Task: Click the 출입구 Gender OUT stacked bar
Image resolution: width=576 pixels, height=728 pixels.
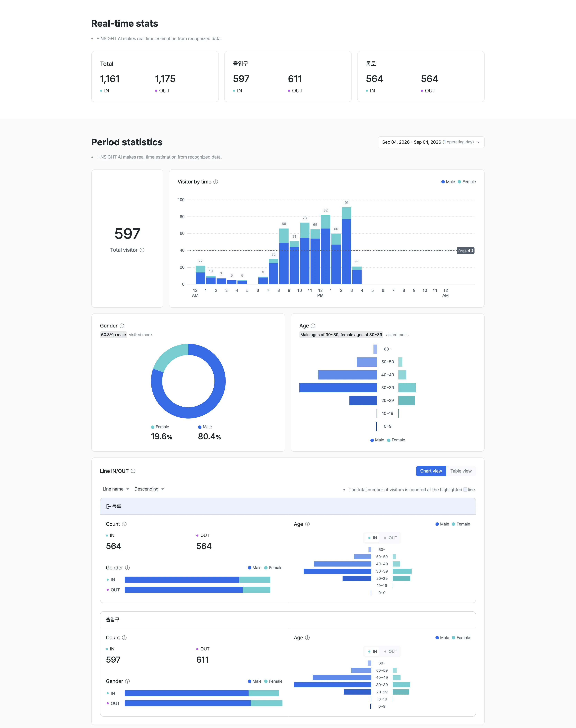Action: (203, 703)
